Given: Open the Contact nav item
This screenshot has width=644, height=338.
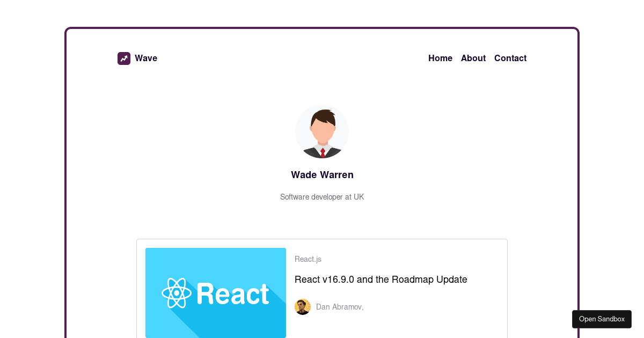Looking at the screenshot, I should [510, 58].
